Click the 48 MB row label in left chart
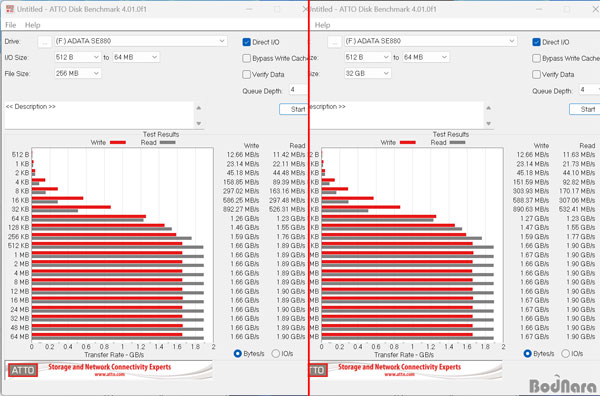Viewport: 600px width, 396px height. click(x=20, y=328)
